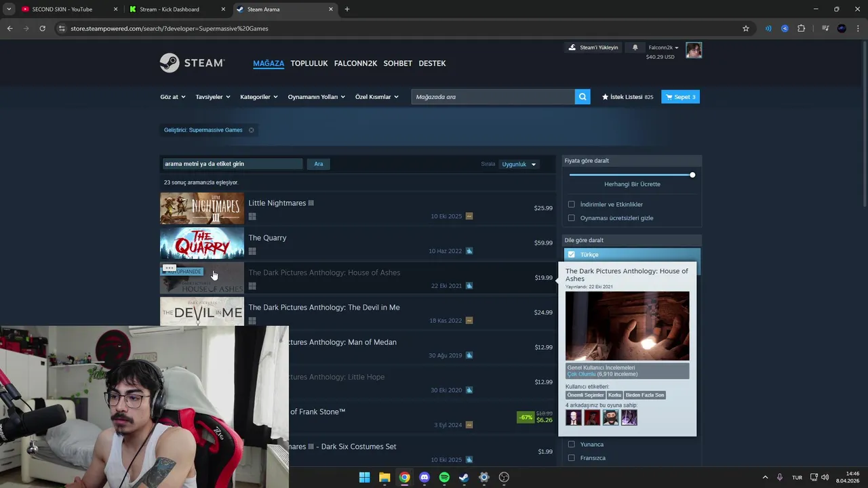The height and width of the screenshot is (488, 868).
Task: Expand the Kategoriler menu
Action: 259,97
